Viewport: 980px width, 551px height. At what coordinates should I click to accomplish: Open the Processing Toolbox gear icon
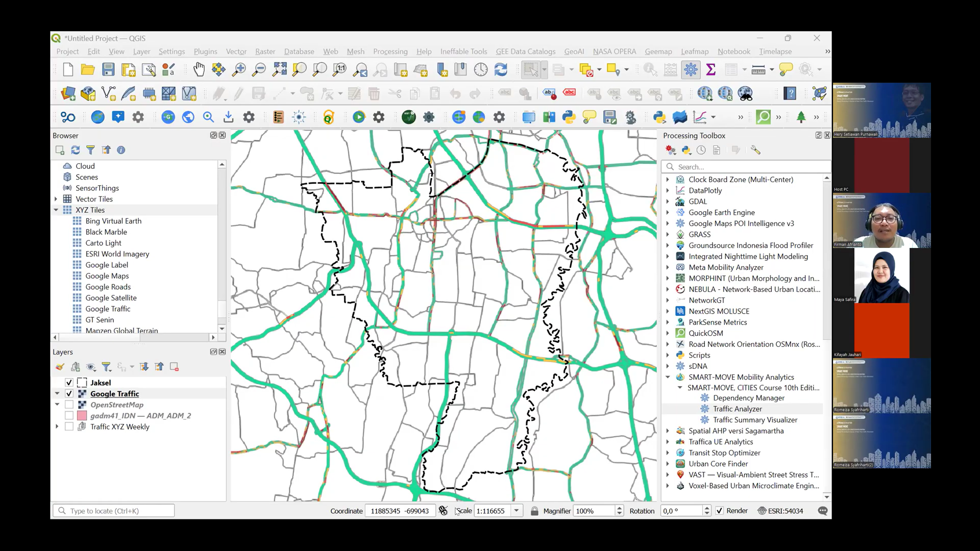(x=691, y=69)
